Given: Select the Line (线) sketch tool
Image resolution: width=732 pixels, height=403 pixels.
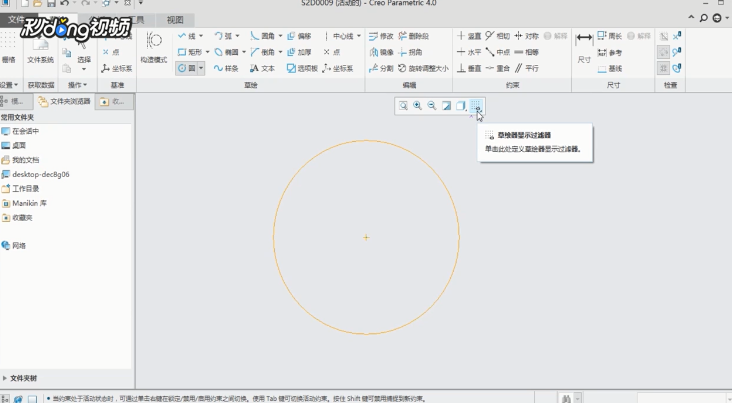Looking at the screenshot, I should 187,36.
